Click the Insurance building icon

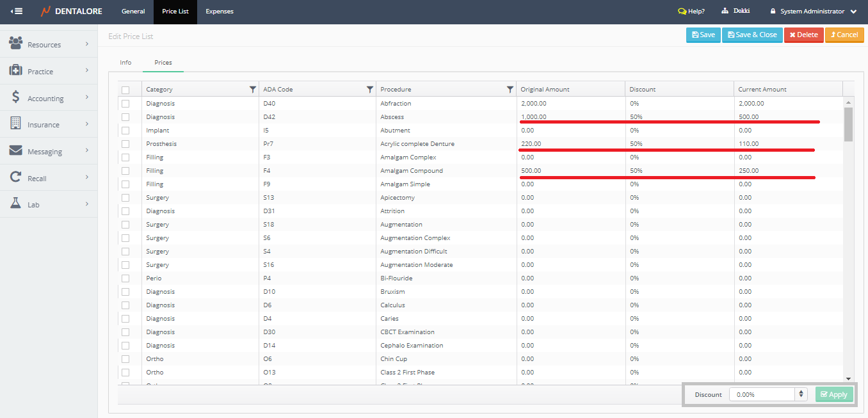tap(16, 124)
